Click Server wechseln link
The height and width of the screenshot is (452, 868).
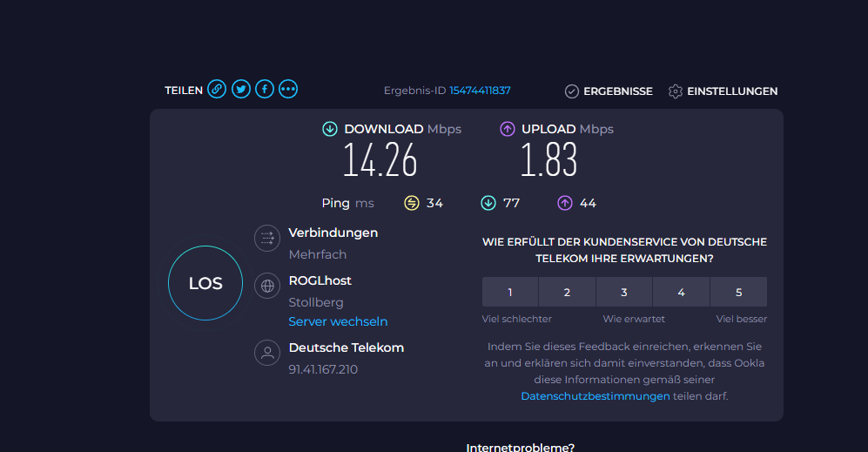pos(338,321)
